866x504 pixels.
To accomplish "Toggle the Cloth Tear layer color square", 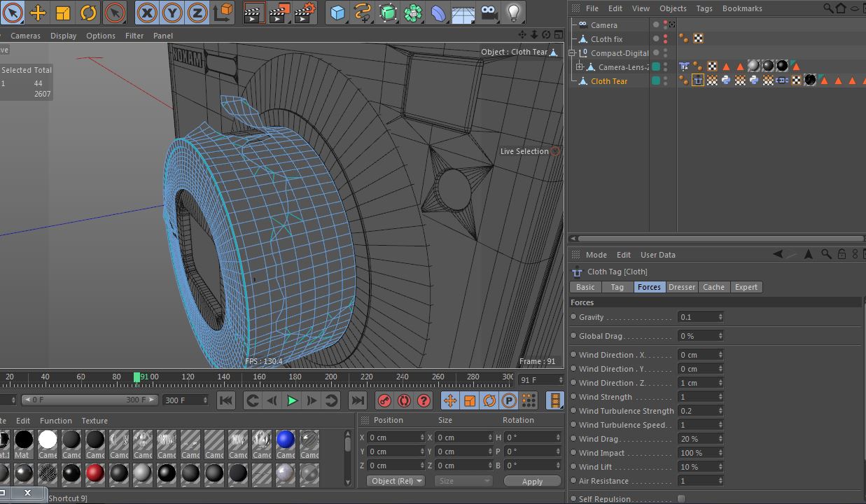I will tap(656, 81).
